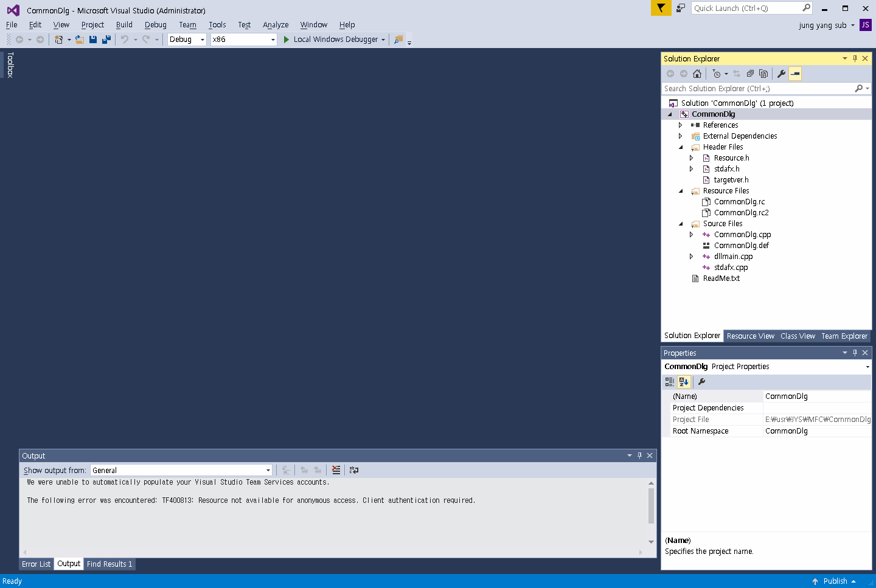This screenshot has height=588, width=876.
Task: Select targetver.h in Header Files
Action: click(731, 180)
